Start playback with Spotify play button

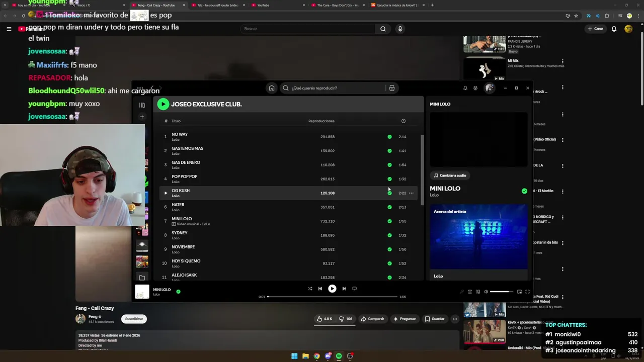pyautogui.click(x=332, y=289)
